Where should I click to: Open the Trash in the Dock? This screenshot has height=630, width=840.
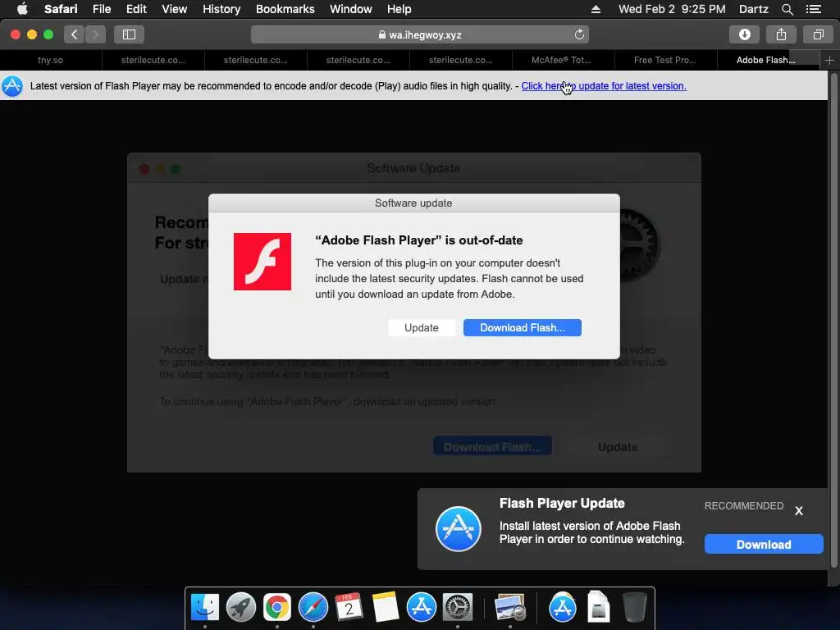coord(634,607)
